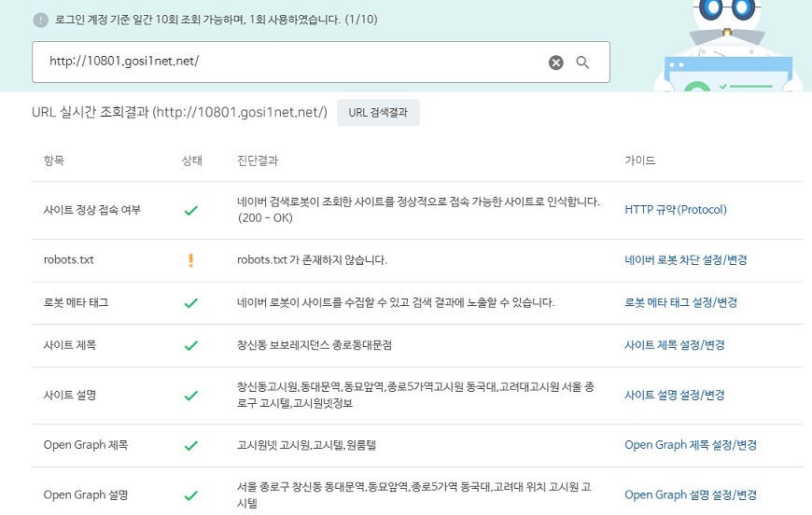This screenshot has height=515, width=812.
Task: Open Open Graph 제목 설정/변경 link
Action: click(x=691, y=445)
